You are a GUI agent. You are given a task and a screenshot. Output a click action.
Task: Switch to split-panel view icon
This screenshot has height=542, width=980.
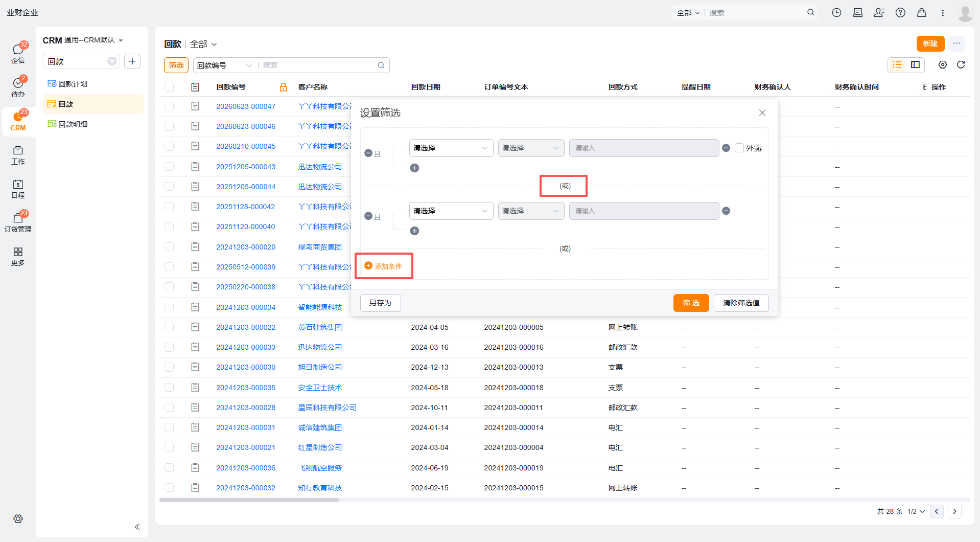(915, 64)
